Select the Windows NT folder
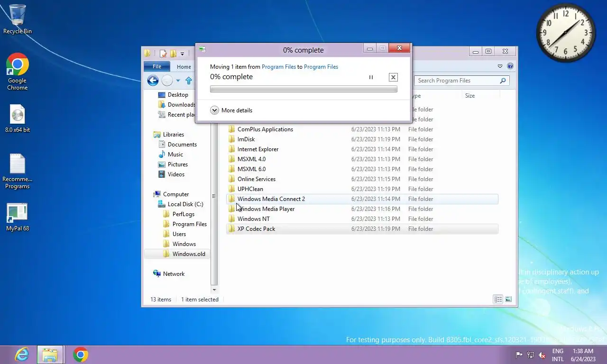The image size is (607, 364). click(362, 219)
